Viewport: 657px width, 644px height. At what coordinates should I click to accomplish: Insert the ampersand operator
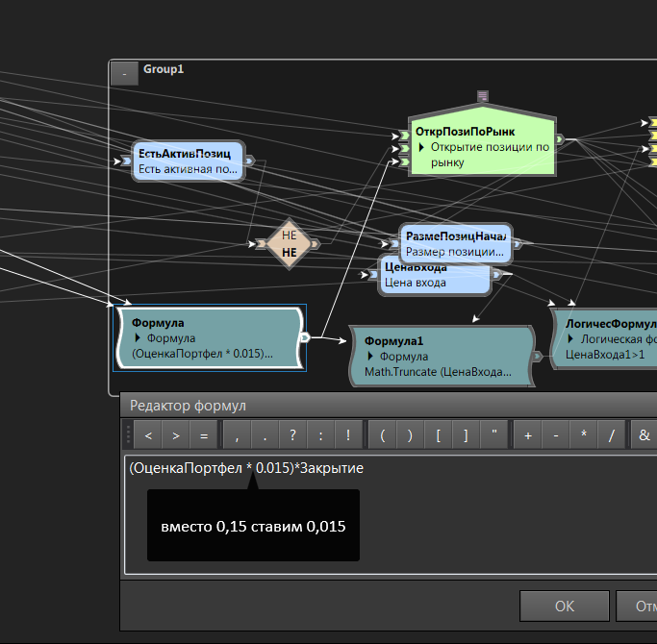(x=644, y=435)
